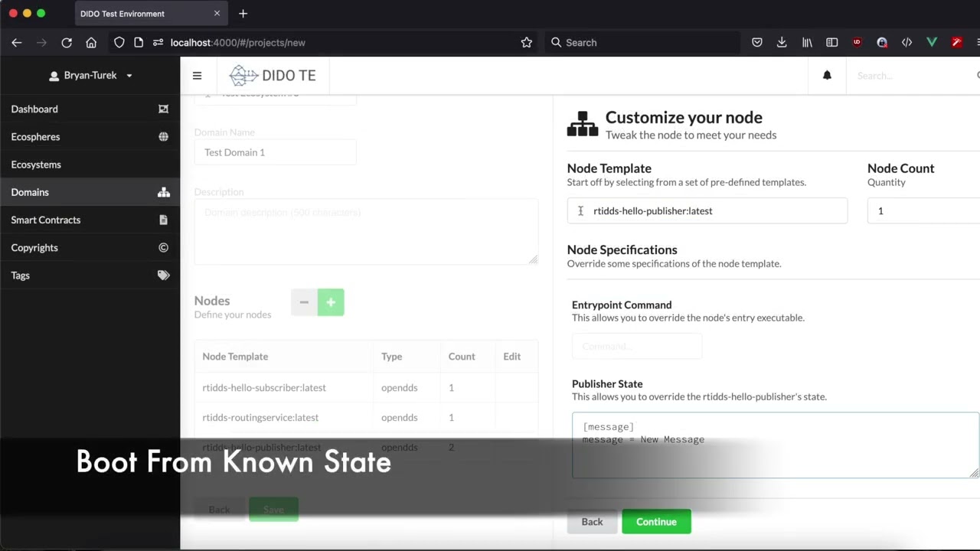Toggle the hamburger sidebar menu icon
980x551 pixels.
pyautogui.click(x=197, y=76)
